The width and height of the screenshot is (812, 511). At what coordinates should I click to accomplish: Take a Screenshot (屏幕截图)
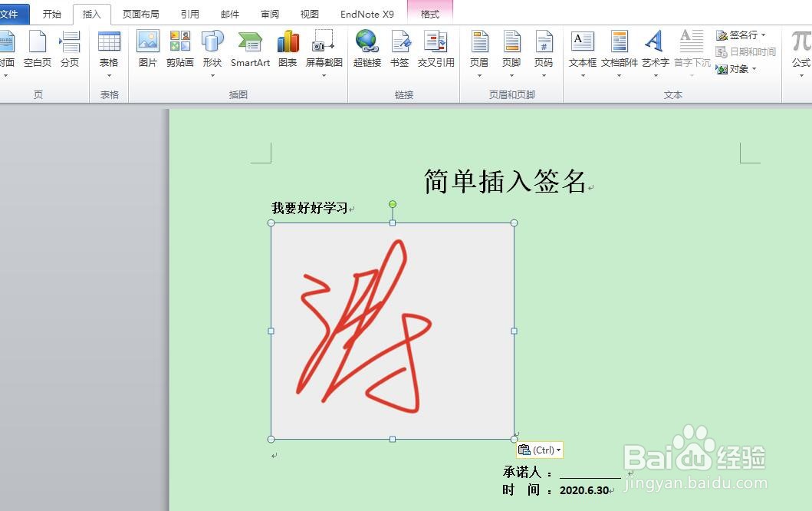[x=324, y=48]
